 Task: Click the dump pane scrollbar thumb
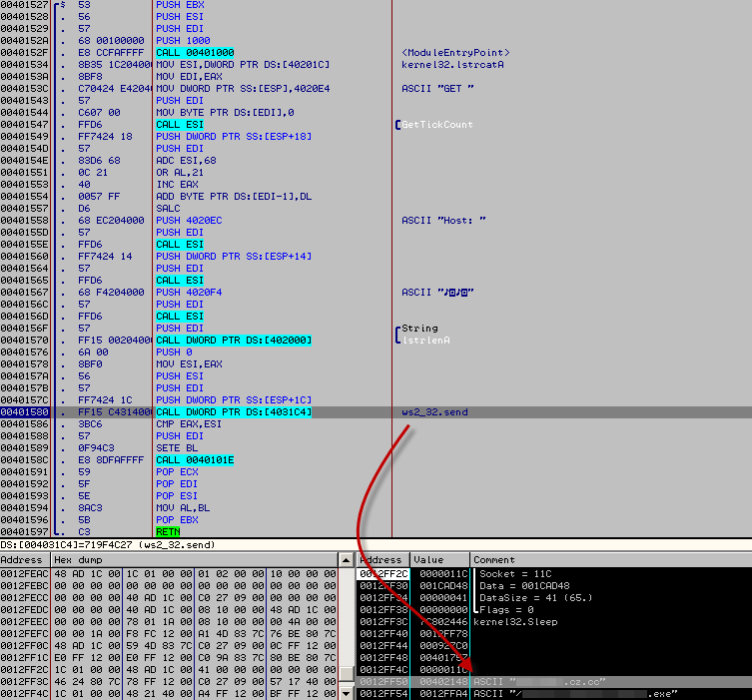[x=346, y=673]
